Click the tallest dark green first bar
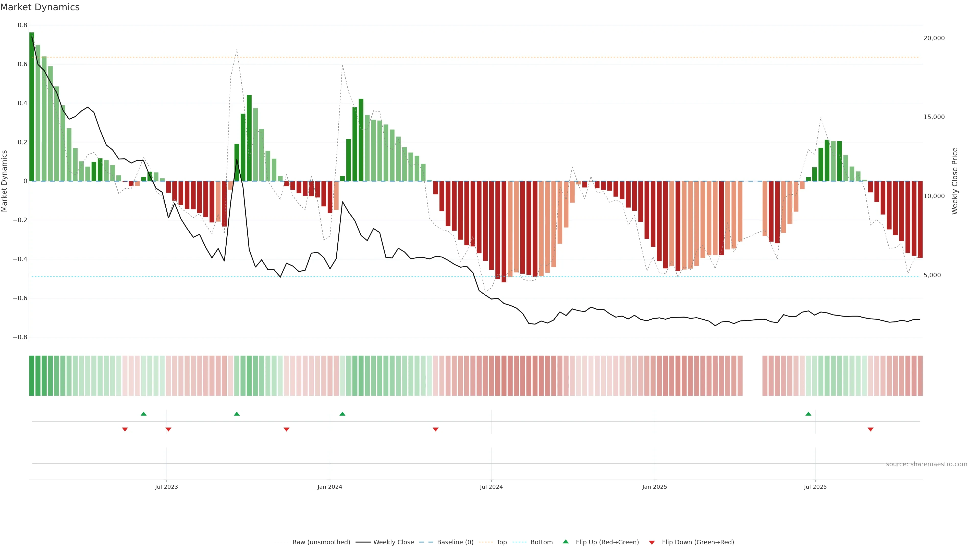The width and height of the screenshot is (980, 551). (x=32, y=106)
